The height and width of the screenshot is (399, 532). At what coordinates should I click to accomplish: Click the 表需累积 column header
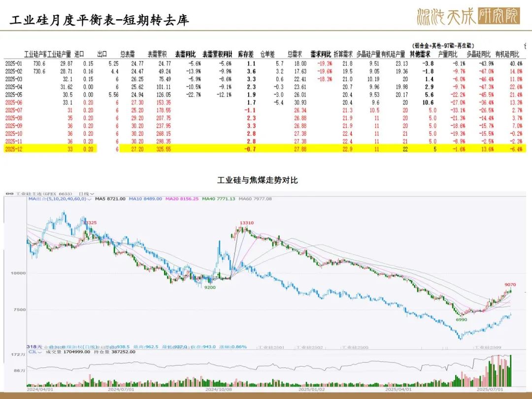coord(157,54)
